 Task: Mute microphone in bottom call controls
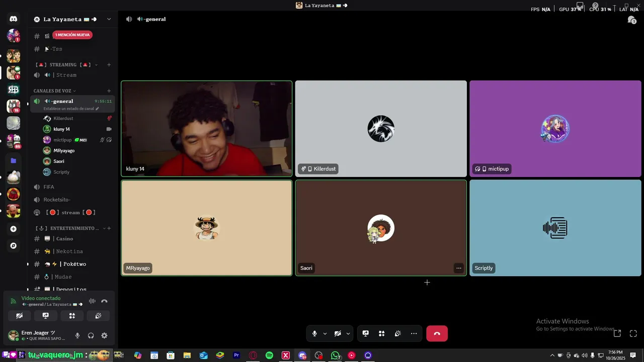[314, 333]
